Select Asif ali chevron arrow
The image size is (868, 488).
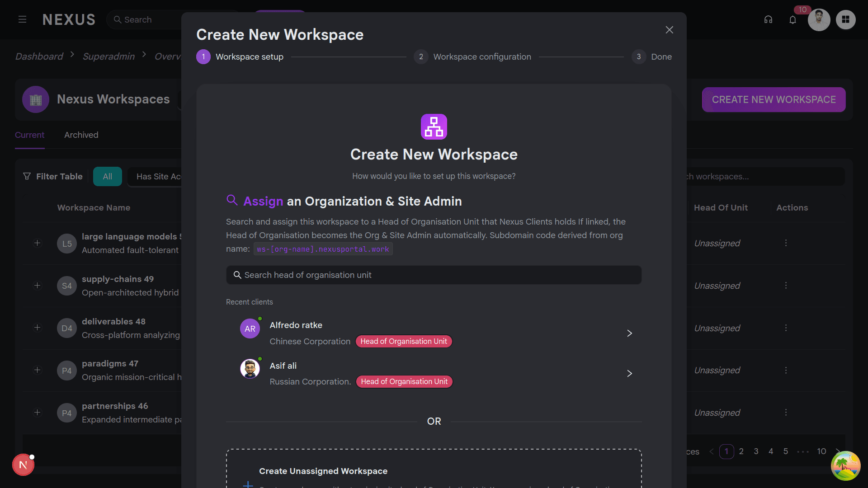pos(629,374)
